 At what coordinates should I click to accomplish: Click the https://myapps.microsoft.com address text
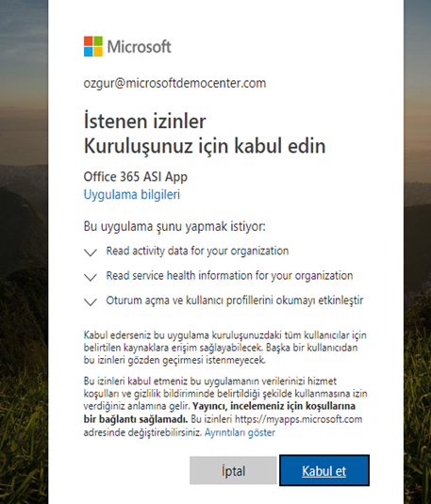(x=298, y=419)
